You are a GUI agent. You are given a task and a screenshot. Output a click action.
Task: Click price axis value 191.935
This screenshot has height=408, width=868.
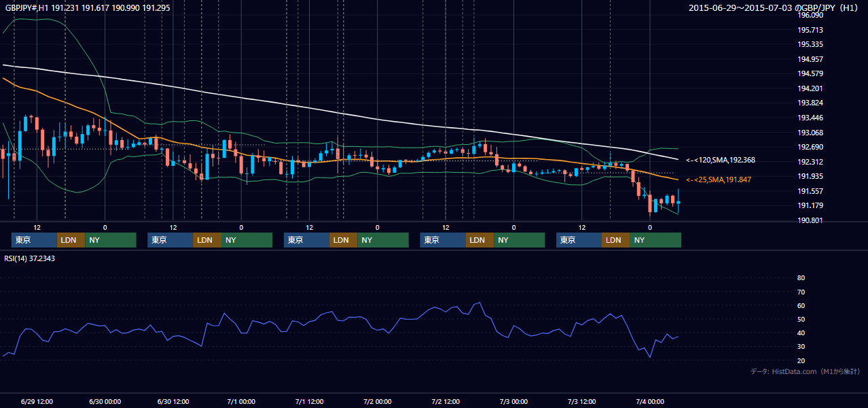[810, 176]
